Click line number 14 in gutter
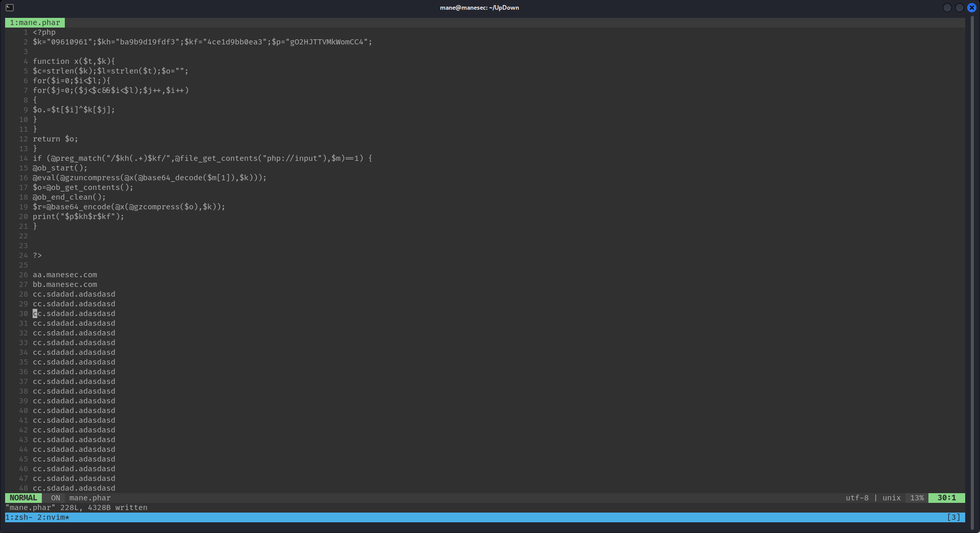This screenshot has height=533, width=980. (23, 158)
